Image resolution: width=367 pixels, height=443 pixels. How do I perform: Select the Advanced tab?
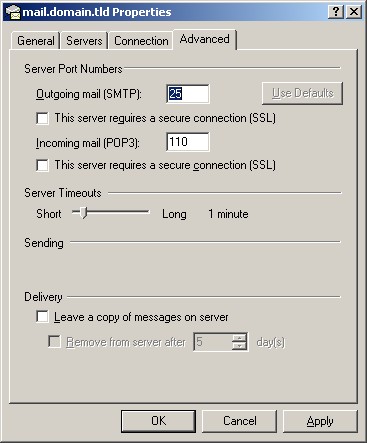tap(205, 39)
